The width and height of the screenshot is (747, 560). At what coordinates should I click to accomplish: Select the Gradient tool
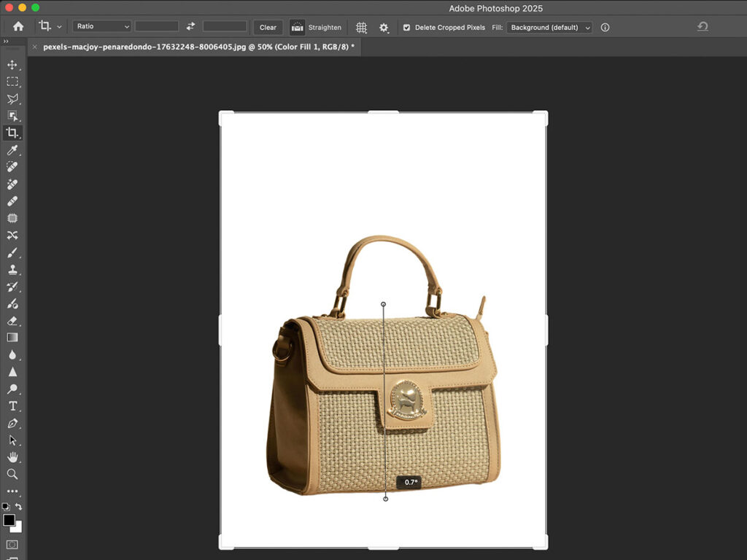[12, 338]
